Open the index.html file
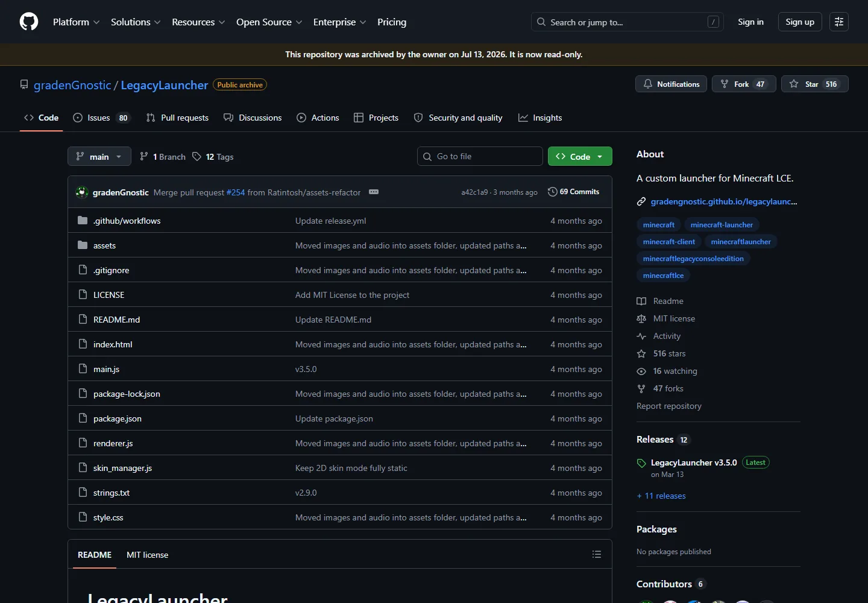868x603 pixels. pyautogui.click(x=113, y=344)
